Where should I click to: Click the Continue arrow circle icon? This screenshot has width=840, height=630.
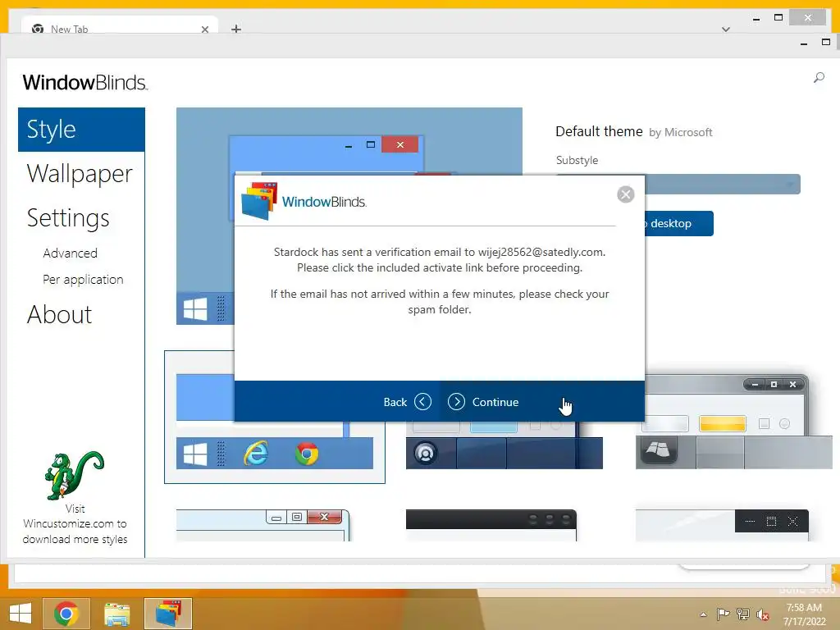(456, 402)
